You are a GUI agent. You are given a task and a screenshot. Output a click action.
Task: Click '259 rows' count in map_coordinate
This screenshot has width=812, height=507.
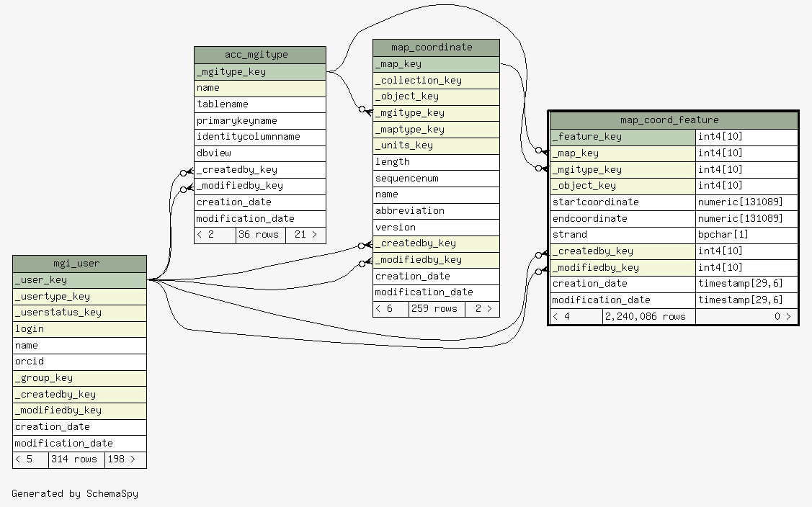[x=437, y=309]
